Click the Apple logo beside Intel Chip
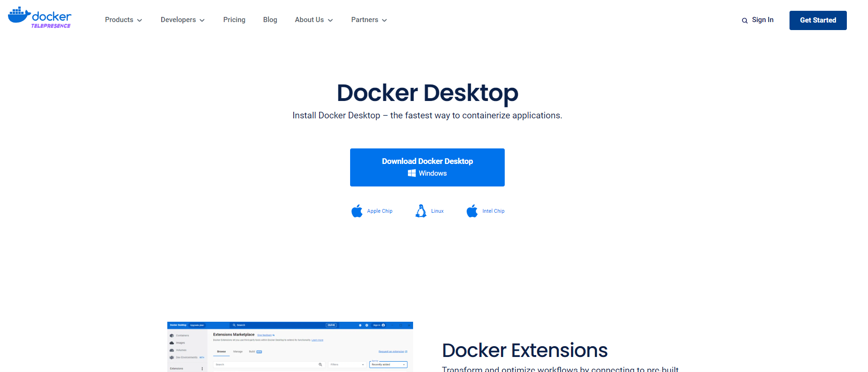This screenshot has height=372, width=868. click(472, 211)
